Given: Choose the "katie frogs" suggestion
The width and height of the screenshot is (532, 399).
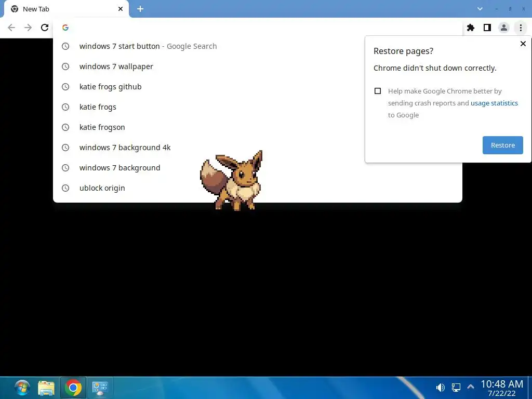Looking at the screenshot, I should (x=258, y=107).
